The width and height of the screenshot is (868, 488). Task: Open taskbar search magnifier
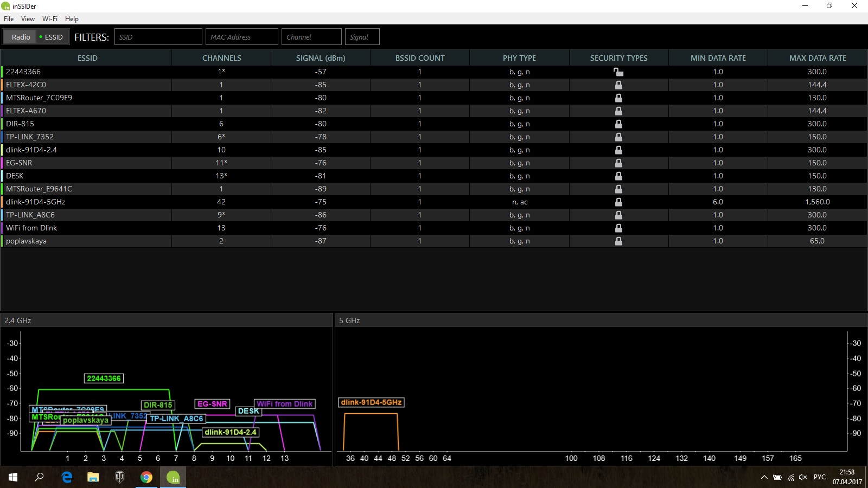coord(39,477)
